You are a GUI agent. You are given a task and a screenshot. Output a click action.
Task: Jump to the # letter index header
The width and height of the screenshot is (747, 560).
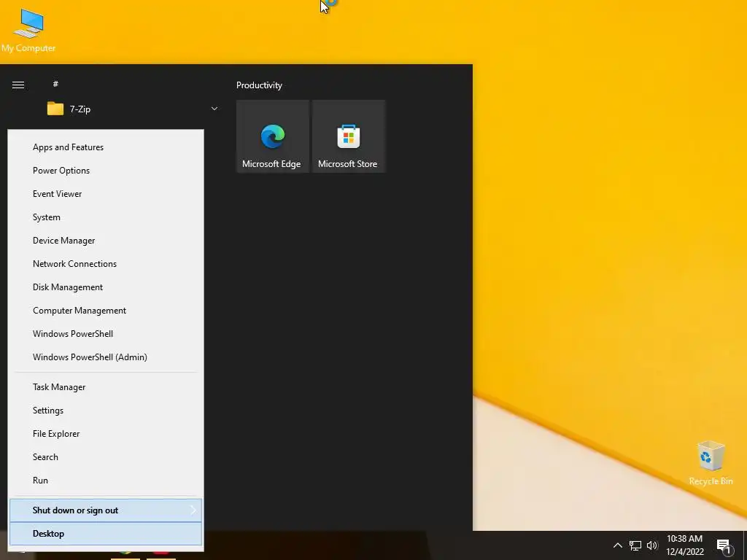pos(55,84)
